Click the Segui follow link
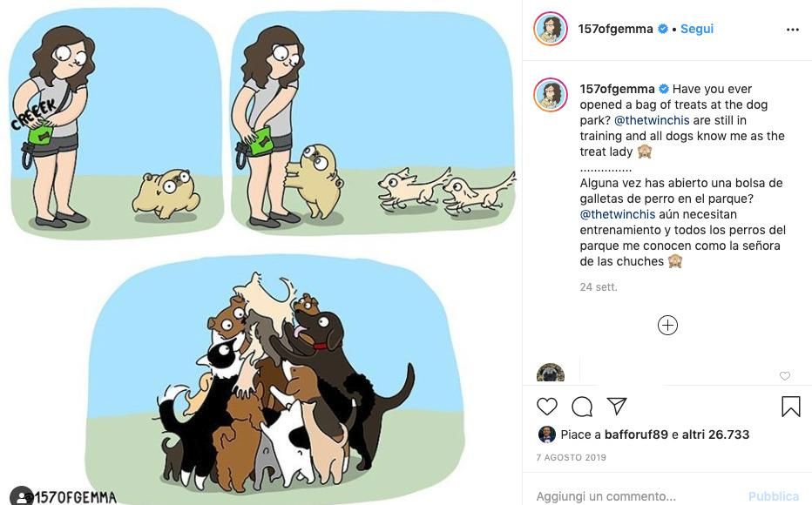Image resolution: width=812 pixels, height=505 pixels. pyautogui.click(x=696, y=29)
